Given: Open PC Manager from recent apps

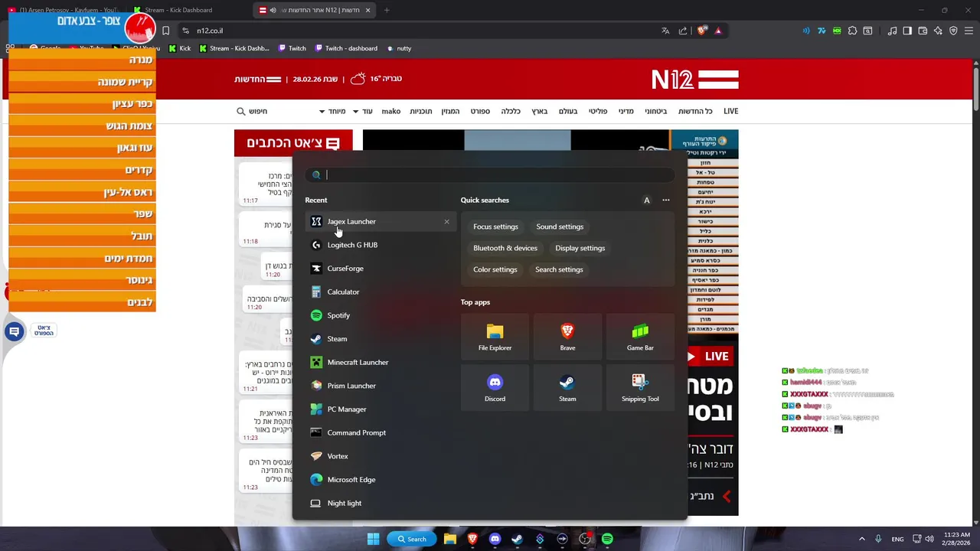Looking at the screenshot, I should click(x=381, y=409).
